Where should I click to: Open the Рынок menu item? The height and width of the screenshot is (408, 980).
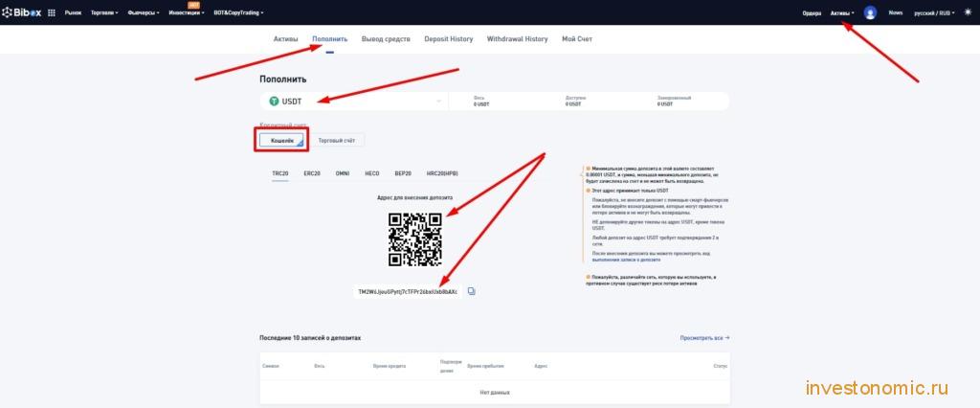coord(73,12)
